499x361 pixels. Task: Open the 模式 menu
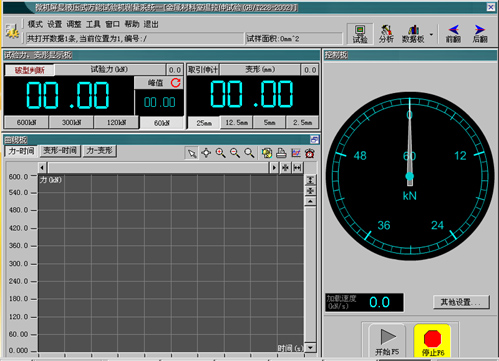tap(35, 24)
